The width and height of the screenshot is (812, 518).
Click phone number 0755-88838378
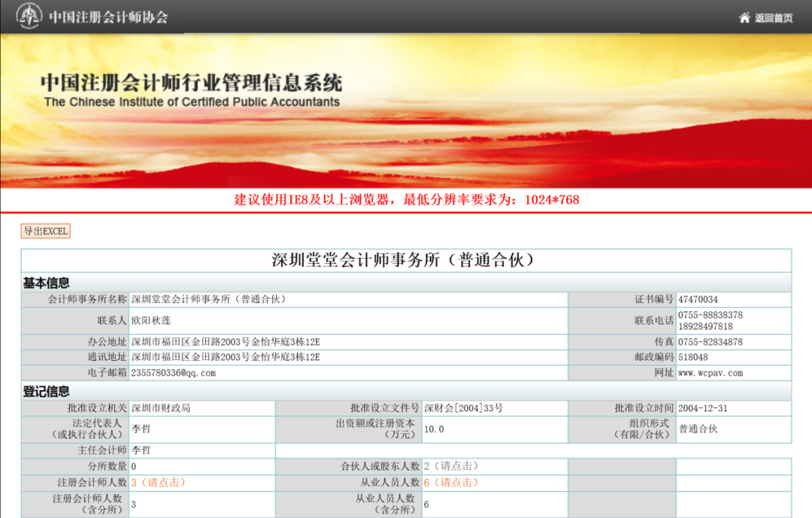tap(710, 315)
